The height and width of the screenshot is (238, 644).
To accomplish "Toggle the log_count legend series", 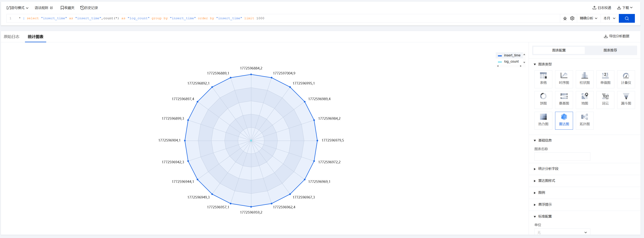I will tap(511, 61).
